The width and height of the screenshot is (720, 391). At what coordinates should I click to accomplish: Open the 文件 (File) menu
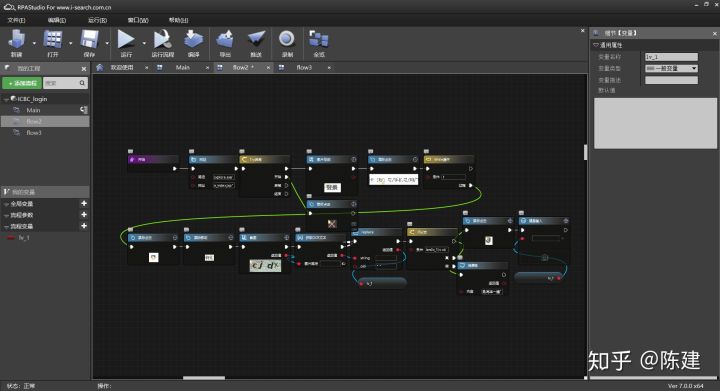point(17,20)
